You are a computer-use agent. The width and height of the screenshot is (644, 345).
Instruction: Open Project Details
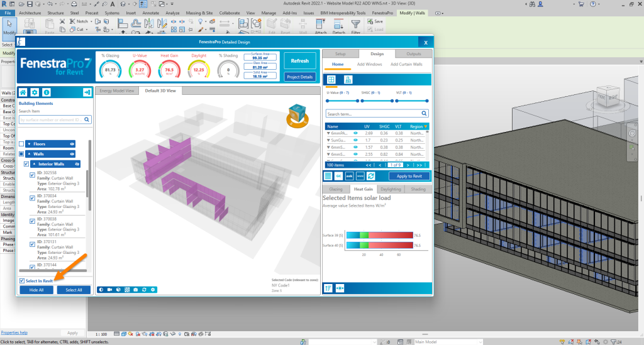(300, 77)
